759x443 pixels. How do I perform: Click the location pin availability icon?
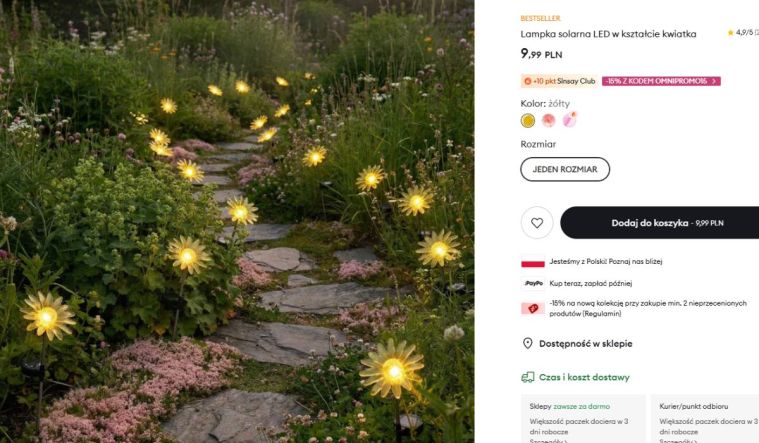pyautogui.click(x=527, y=343)
